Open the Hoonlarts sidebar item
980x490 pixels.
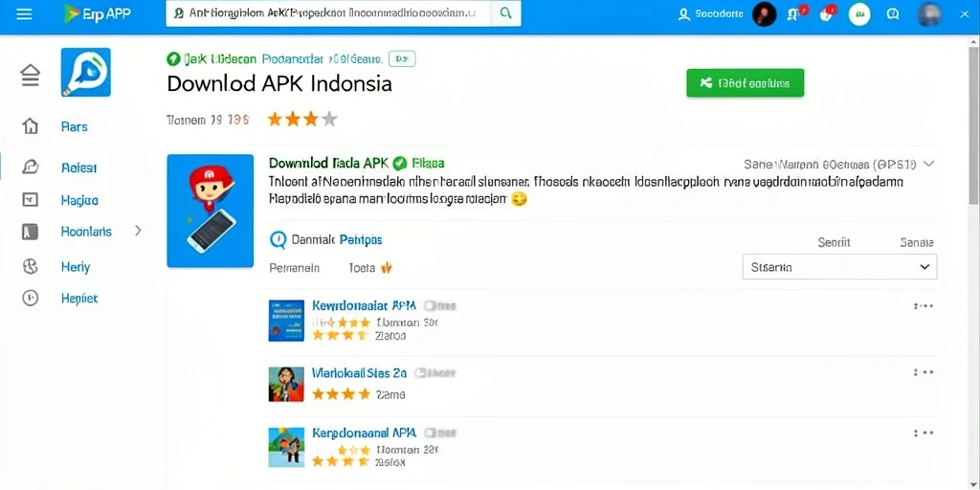coord(86,232)
